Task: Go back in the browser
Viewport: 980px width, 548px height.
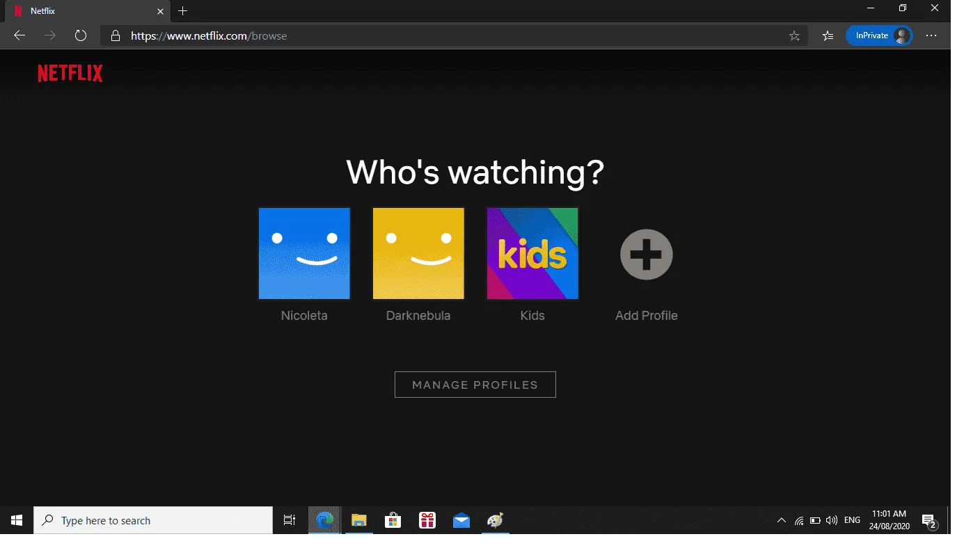Action: [19, 35]
